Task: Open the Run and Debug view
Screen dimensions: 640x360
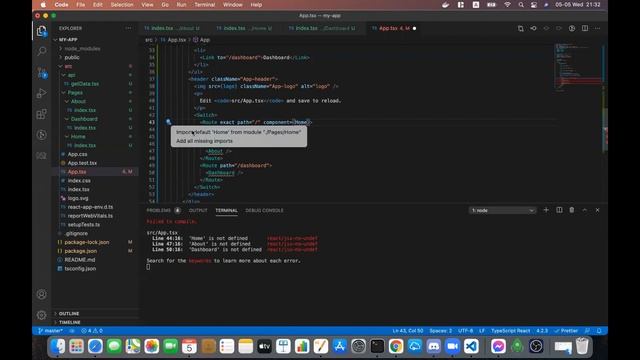Action: [42, 93]
